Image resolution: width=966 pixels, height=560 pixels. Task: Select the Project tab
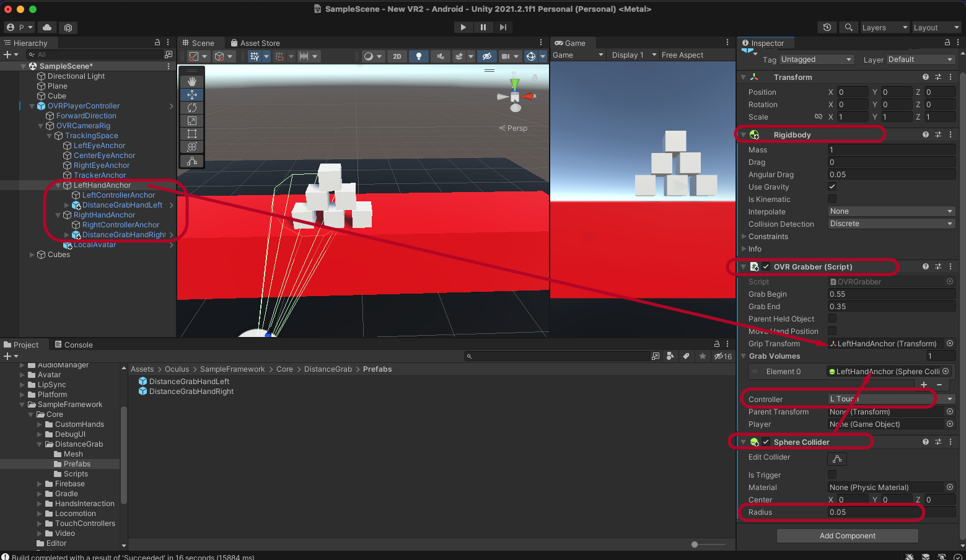(x=21, y=345)
